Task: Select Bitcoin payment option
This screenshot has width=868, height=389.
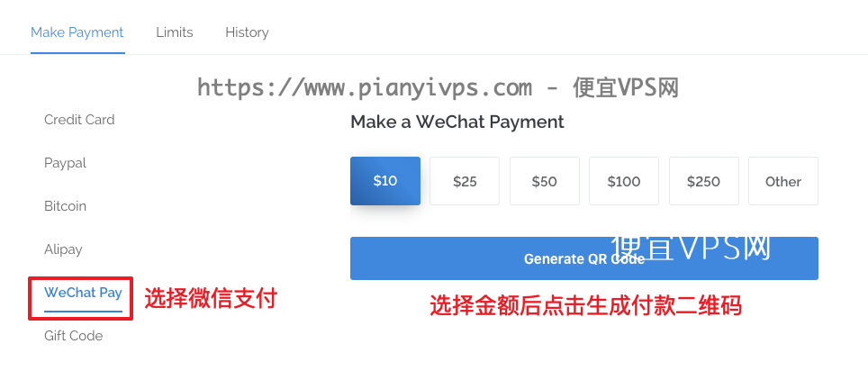Action: tap(66, 206)
